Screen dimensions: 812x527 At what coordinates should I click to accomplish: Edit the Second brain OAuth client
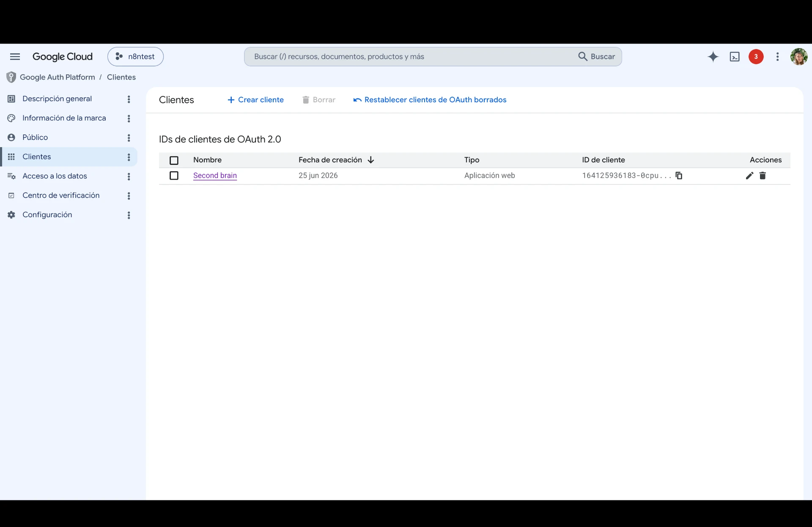pyautogui.click(x=749, y=175)
